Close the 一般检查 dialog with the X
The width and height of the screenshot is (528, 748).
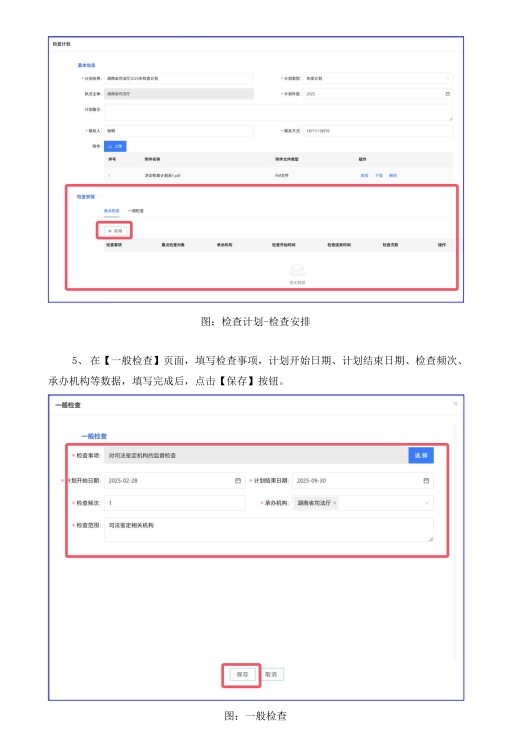455,404
